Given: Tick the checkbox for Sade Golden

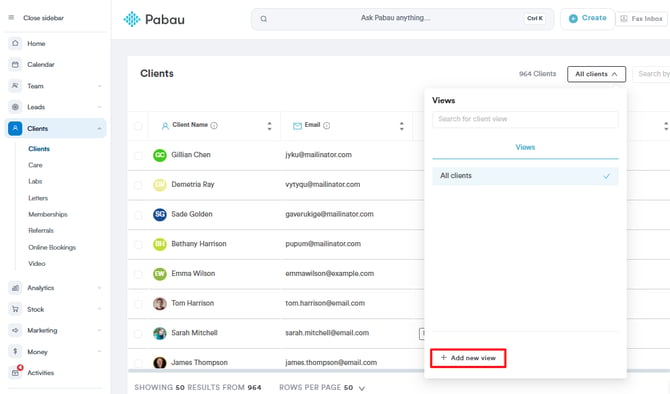Looking at the screenshot, I should [138, 215].
